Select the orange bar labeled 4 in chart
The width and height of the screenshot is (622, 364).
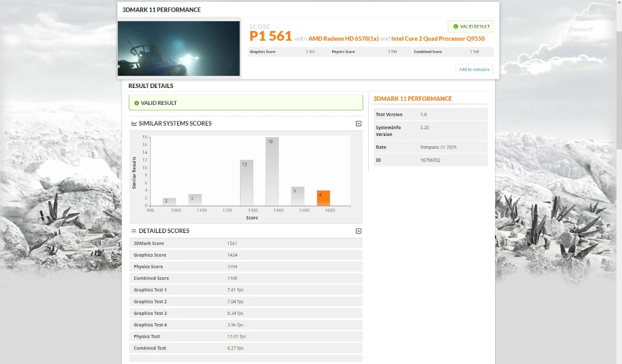click(323, 198)
